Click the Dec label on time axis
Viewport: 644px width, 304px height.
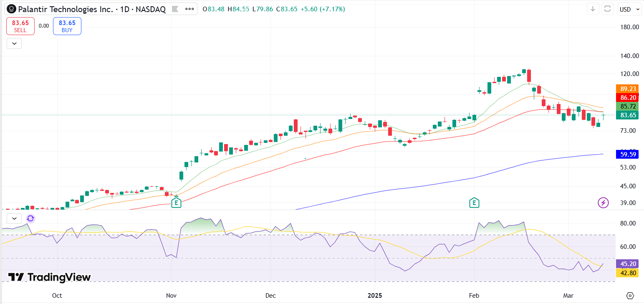point(270,296)
